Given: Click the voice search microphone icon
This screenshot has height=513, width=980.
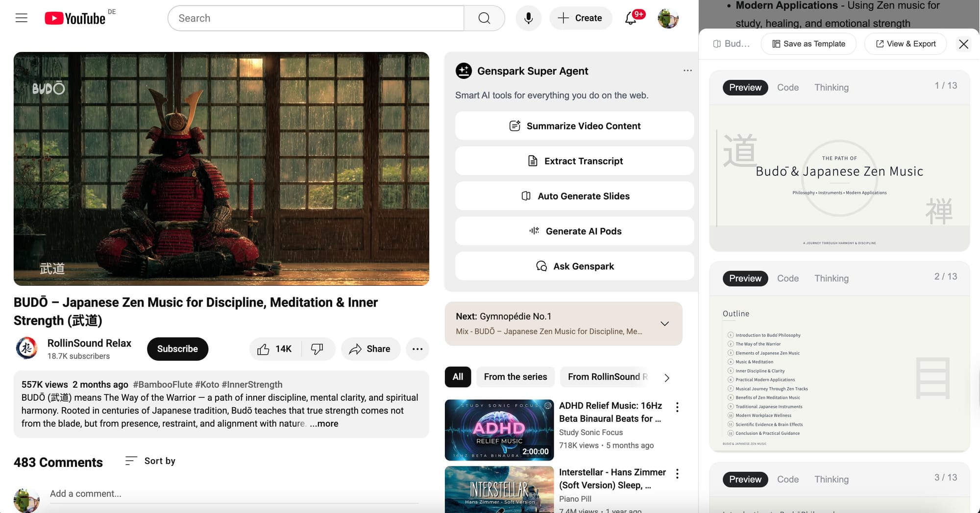Looking at the screenshot, I should click(x=528, y=19).
